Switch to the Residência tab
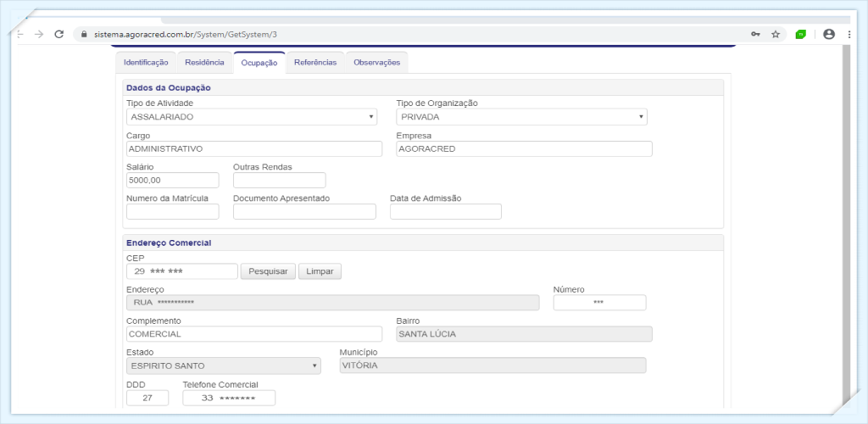Viewport: 868px width, 424px height. 204,63
